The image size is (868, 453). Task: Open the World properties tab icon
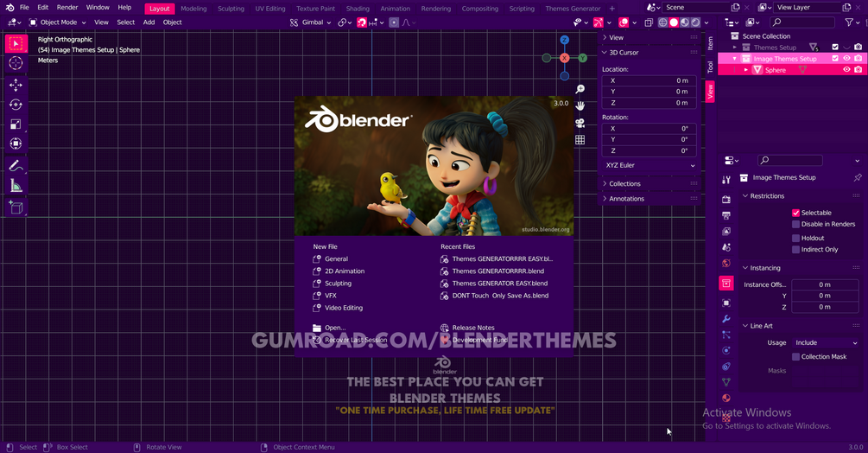pos(726,263)
